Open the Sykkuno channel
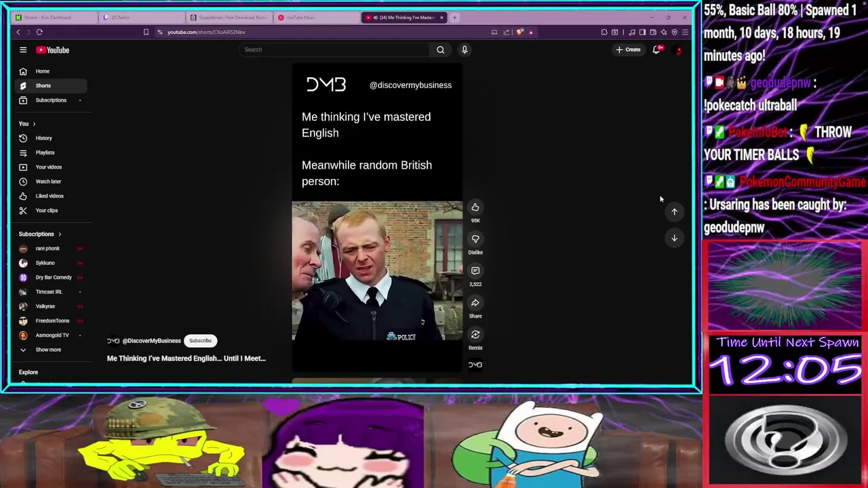Screen dimensions: 868x488 pyautogui.click(x=50, y=263)
